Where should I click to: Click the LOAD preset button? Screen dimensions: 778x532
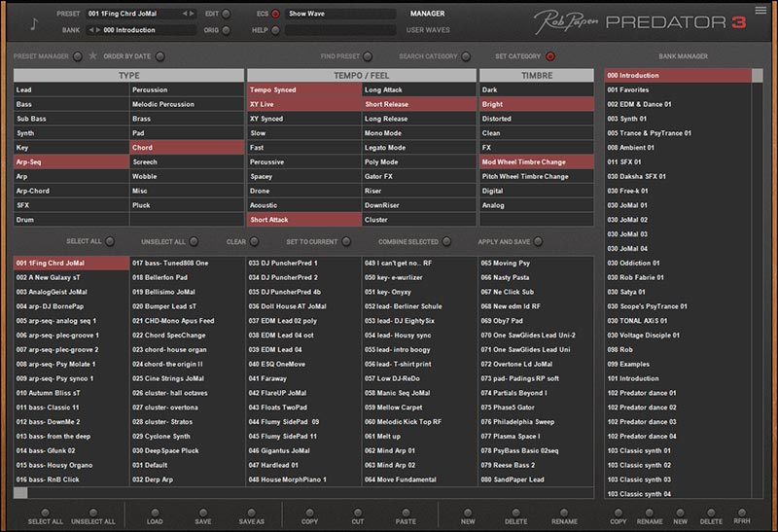(x=155, y=513)
